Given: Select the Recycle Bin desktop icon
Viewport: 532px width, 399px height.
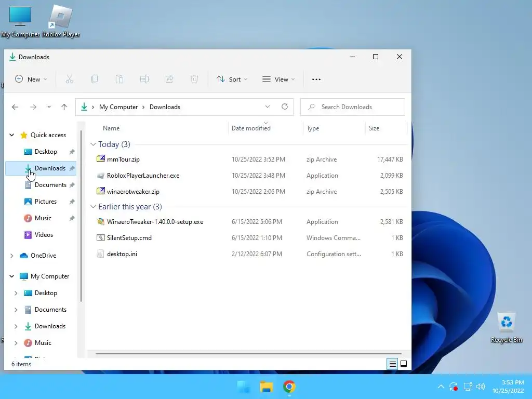Looking at the screenshot, I should [506, 327].
